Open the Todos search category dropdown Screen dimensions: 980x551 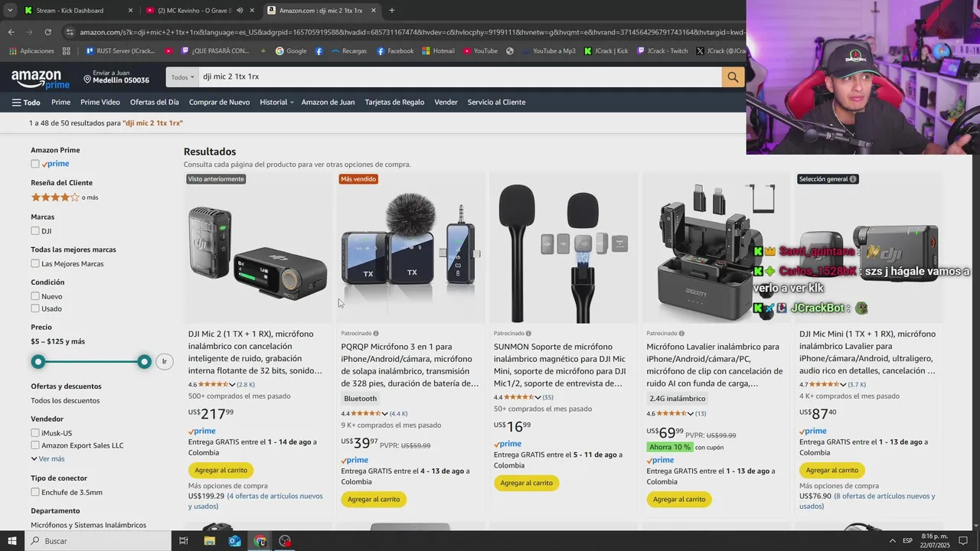(182, 77)
